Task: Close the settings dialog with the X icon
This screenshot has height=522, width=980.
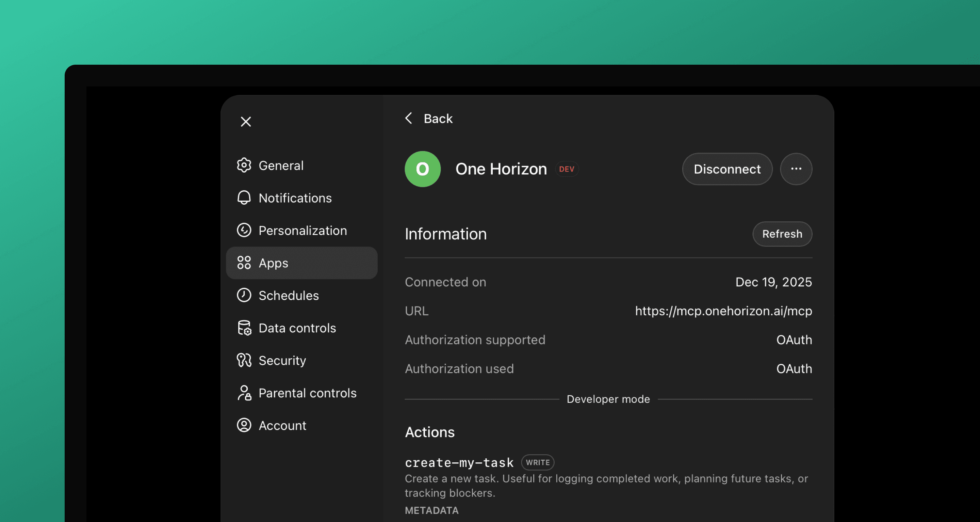Action: 246,122
